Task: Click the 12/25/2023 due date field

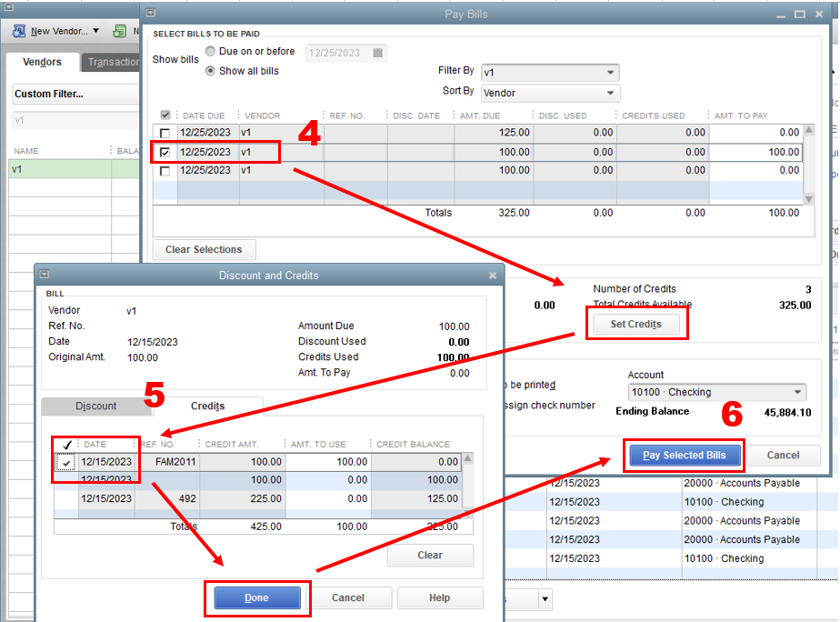Action: click(x=345, y=53)
